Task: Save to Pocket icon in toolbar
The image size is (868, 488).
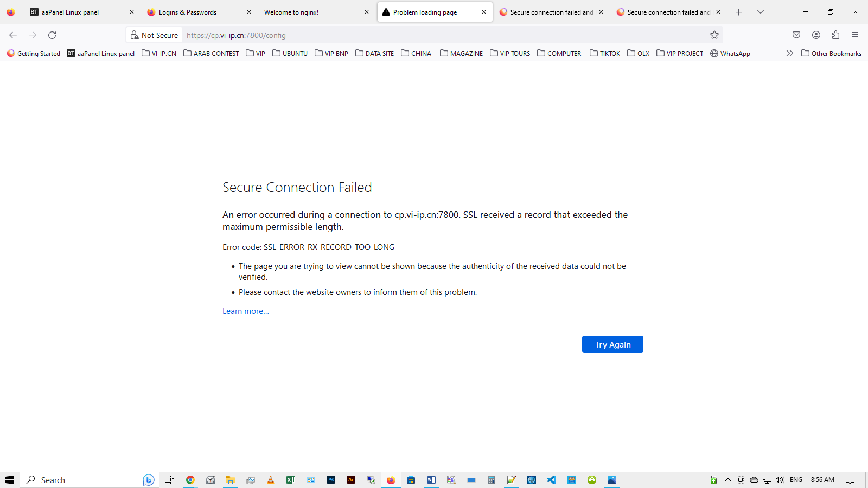Action: tap(796, 35)
